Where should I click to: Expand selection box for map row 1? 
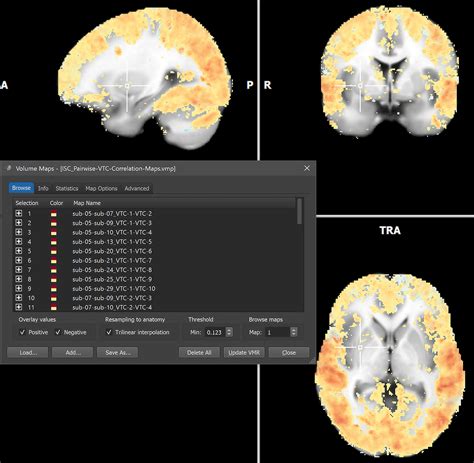tap(19, 213)
